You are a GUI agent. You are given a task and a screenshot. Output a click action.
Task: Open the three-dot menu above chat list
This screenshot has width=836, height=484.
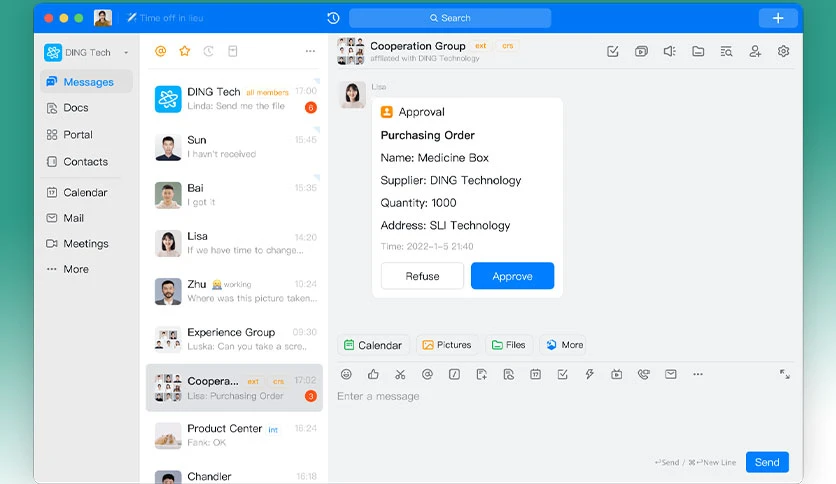310,51
